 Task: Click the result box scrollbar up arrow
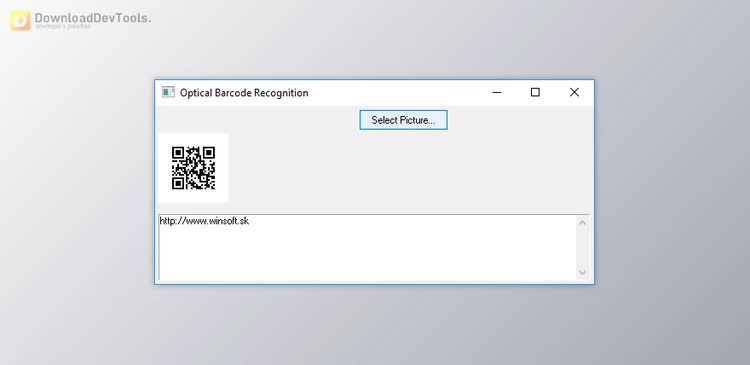pos(582,223)
